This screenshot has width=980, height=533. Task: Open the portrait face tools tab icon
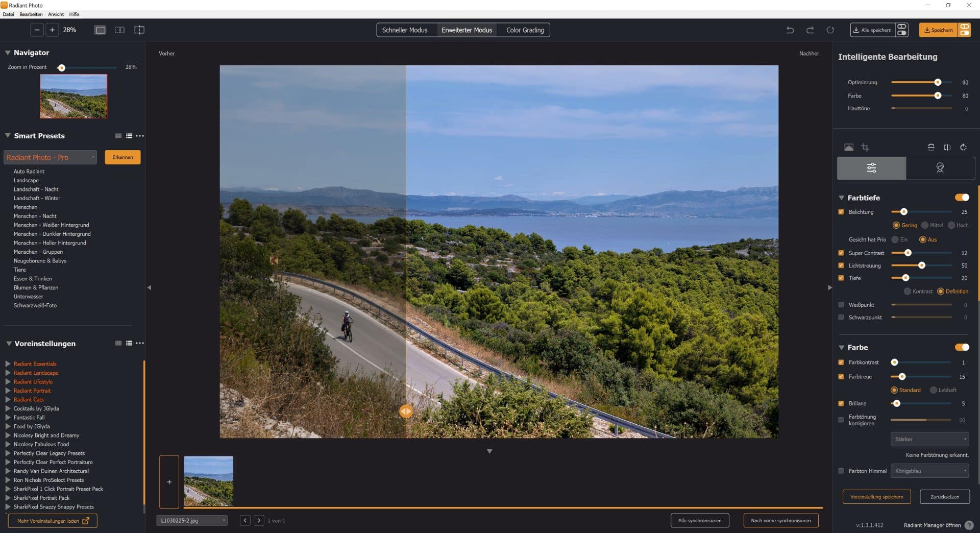(940, 168)
